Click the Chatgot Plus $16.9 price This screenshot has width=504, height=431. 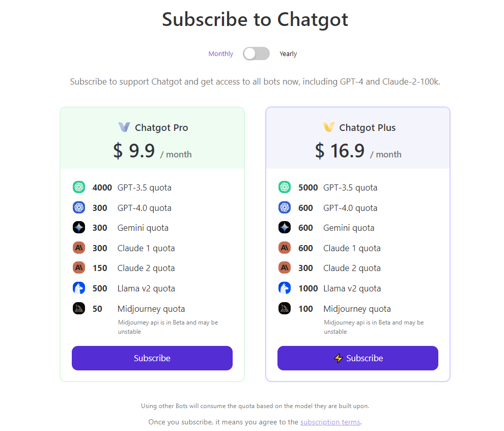coord(340,151)
